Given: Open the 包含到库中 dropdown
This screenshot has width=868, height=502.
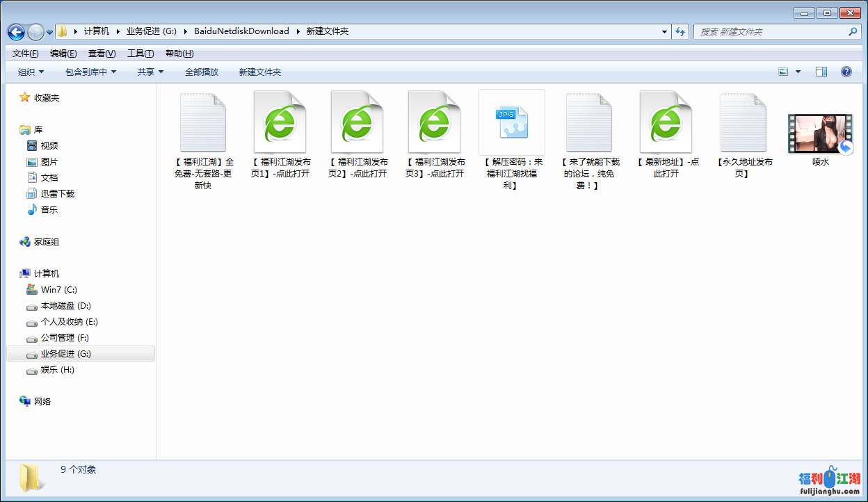Looking at the screenshot, I should point(90,72).
